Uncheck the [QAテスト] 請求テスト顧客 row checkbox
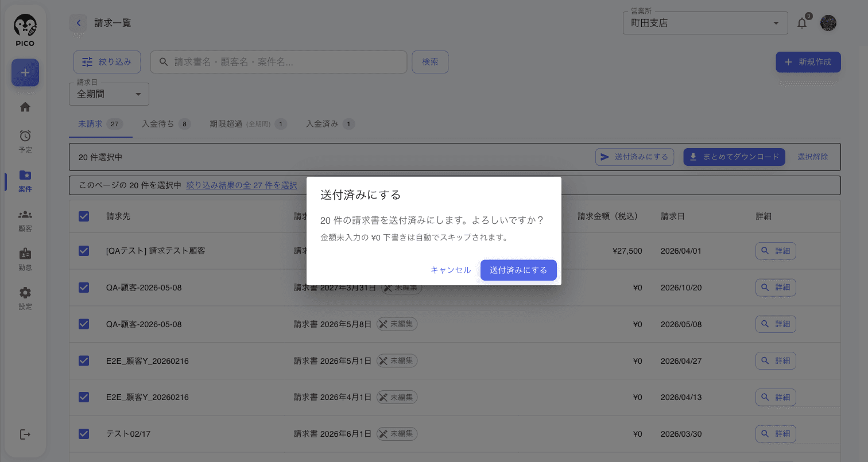This screenshot has height=462, width=868. 84,251
